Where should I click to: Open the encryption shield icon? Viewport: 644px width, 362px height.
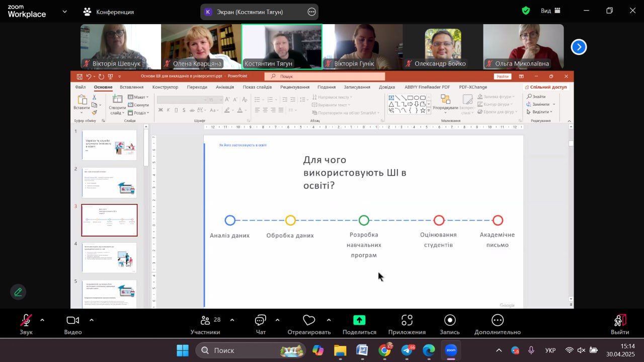pyautogui.click(x=526, y=11)
